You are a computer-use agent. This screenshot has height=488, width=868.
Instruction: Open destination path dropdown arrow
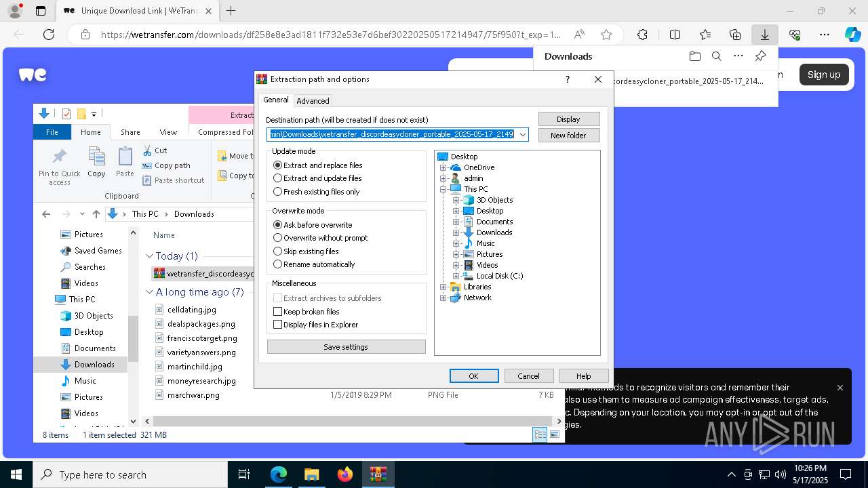(522, 134)
